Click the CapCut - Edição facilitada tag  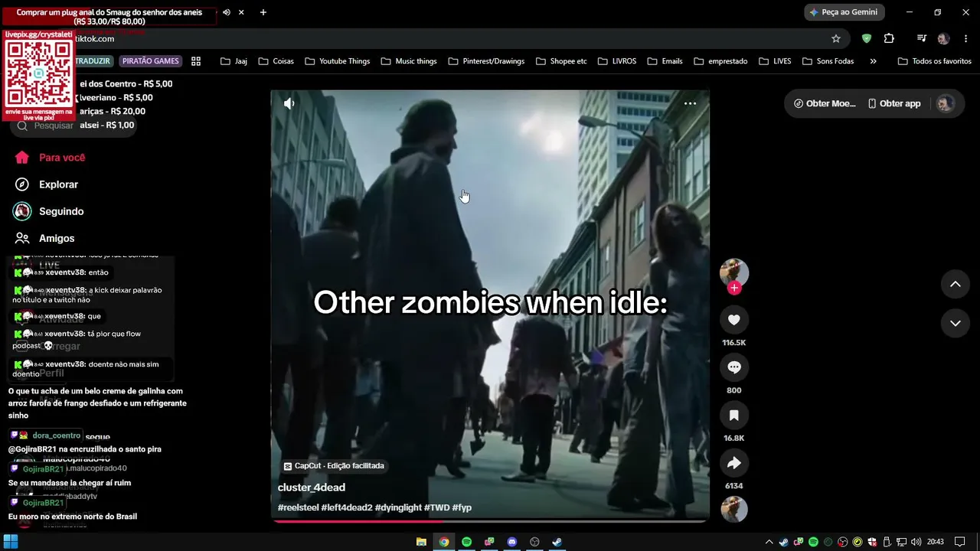(334, 466)
